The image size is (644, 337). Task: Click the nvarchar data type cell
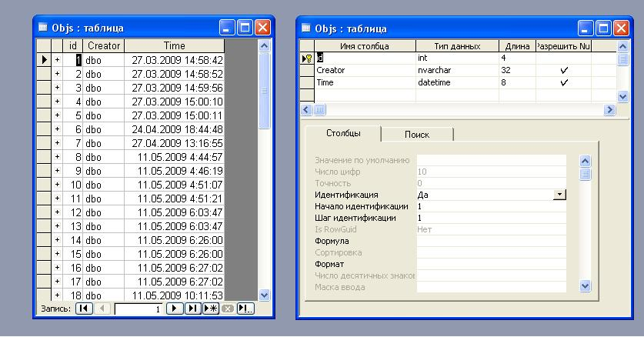click(457, 70)
